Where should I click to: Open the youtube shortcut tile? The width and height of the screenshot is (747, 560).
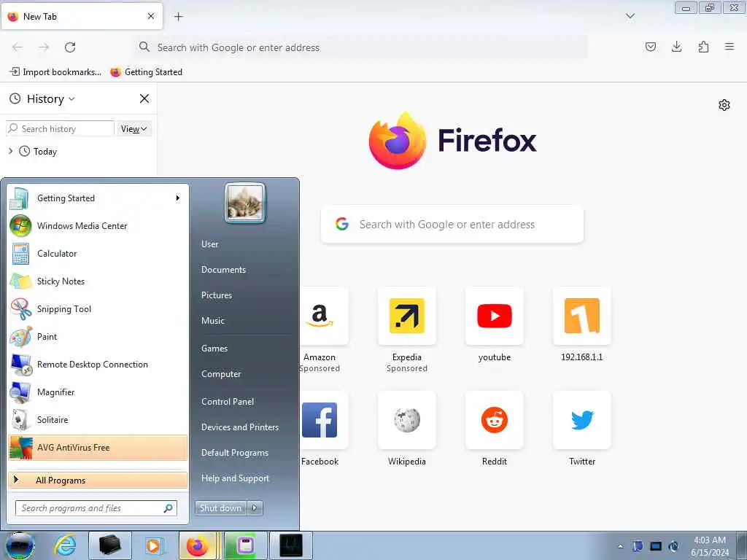(x=495, y=316)
